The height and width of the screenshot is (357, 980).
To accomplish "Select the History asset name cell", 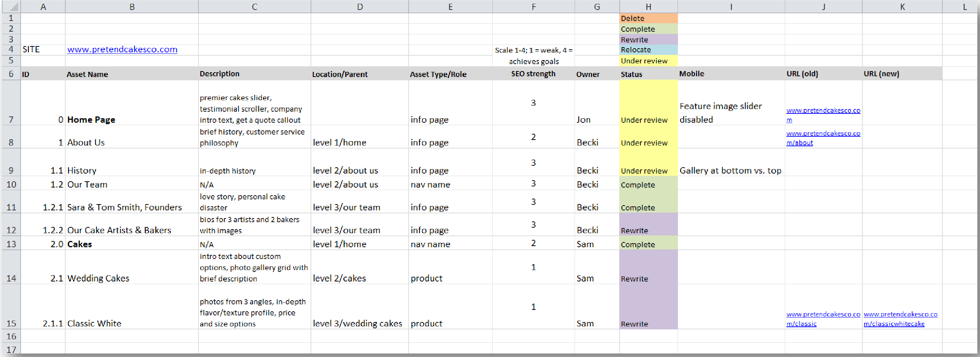I will 132,162.
